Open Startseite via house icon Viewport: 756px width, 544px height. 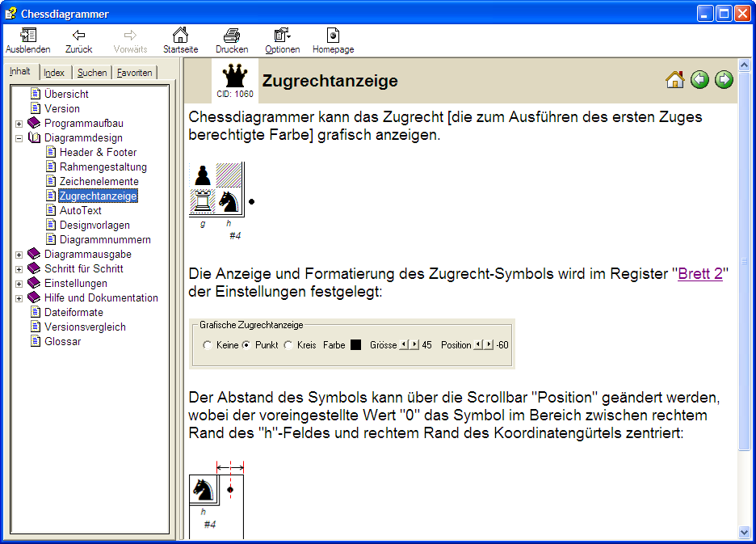point(180,36)
